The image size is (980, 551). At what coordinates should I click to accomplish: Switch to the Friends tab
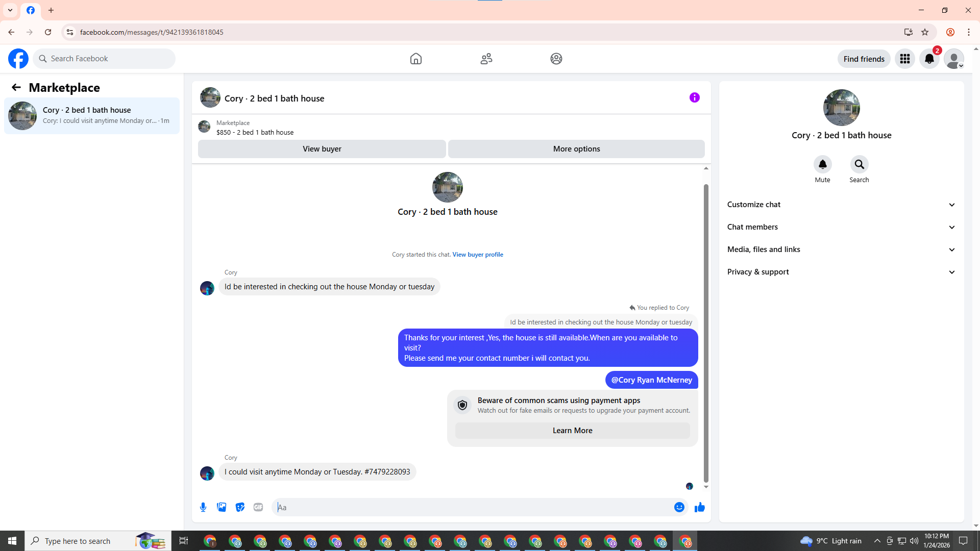click(486, 59)
